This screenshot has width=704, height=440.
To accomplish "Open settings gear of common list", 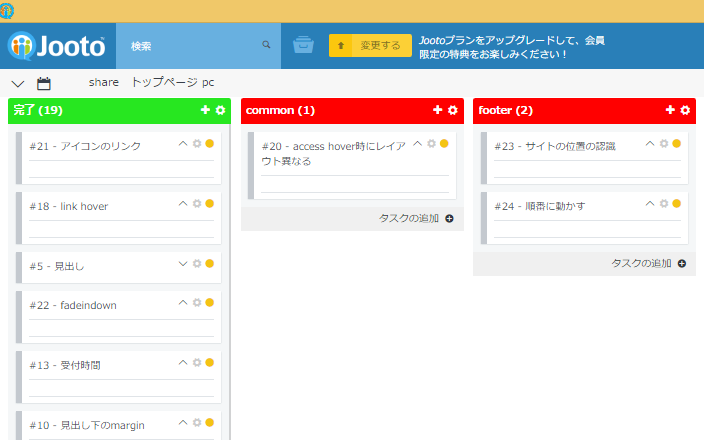I will click(x=453, y=110).
